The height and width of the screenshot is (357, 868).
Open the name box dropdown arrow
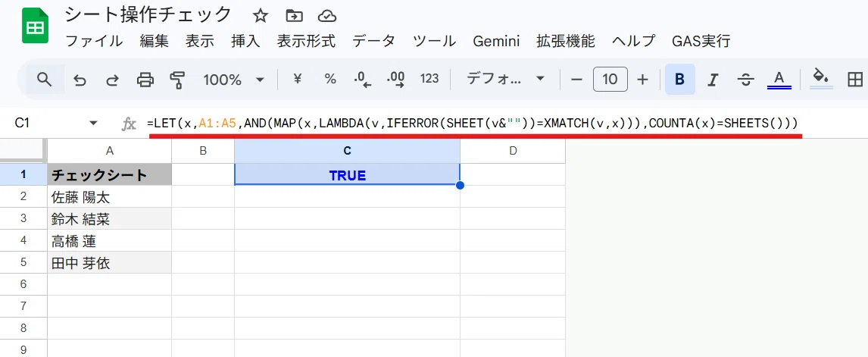(93, 123)
